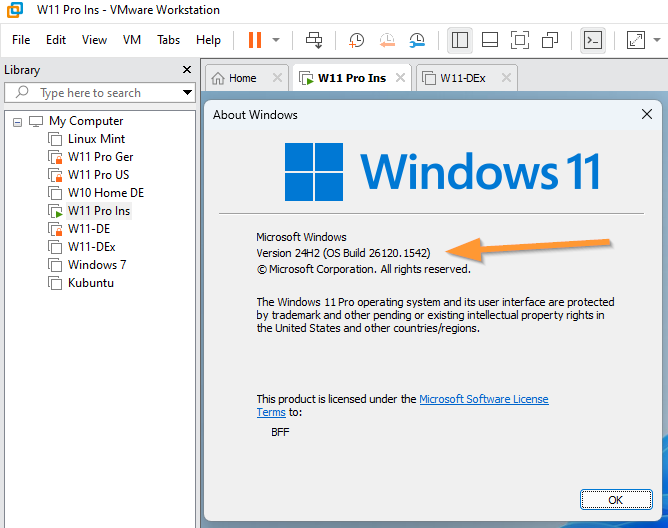Take a snapshot with the clock-plus icon
This screenshot has height=528, width=668.
[x=356, y=40]
